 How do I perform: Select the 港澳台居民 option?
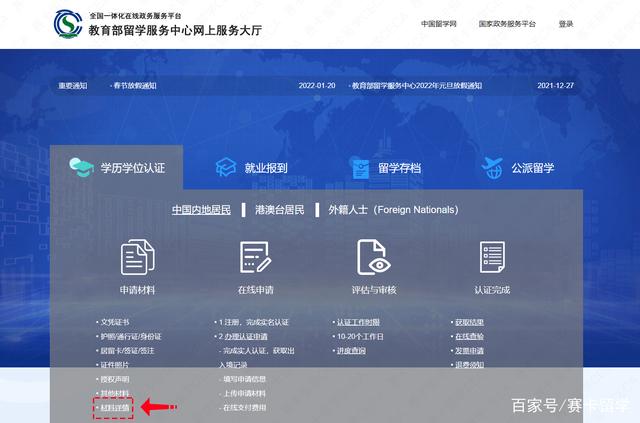click(280, 210)
